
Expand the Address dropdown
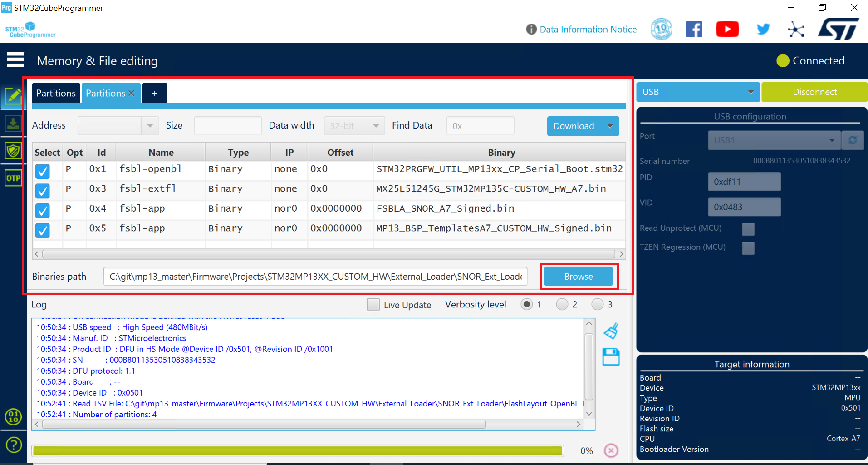pyautogui.click(x=150, y=126)
